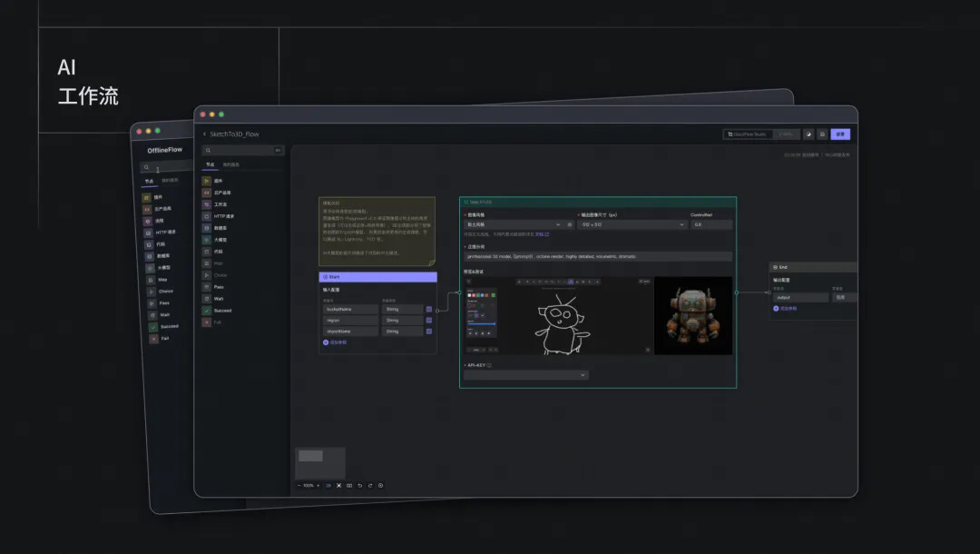Screen dimensions: 980x554
Task: Switch to the second sidebar tab under search
Action: point(230,164)
